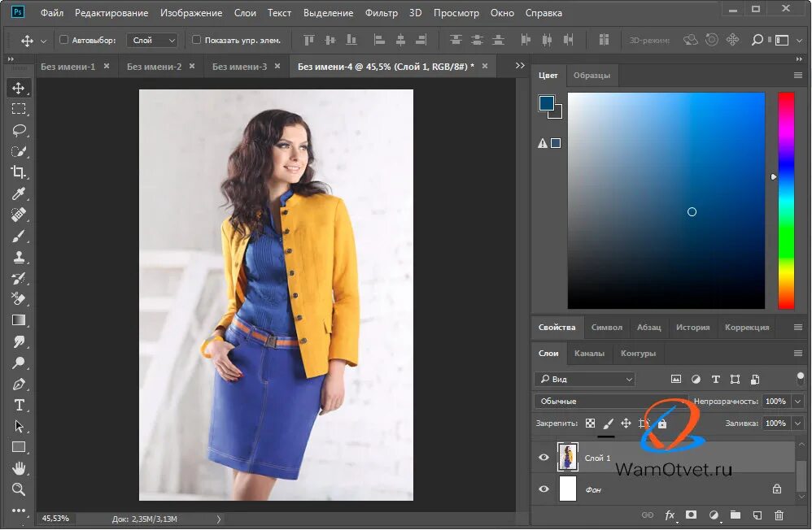The image size is (812, 530).
Task: Add a layer mask
Action: click(691, 515)
